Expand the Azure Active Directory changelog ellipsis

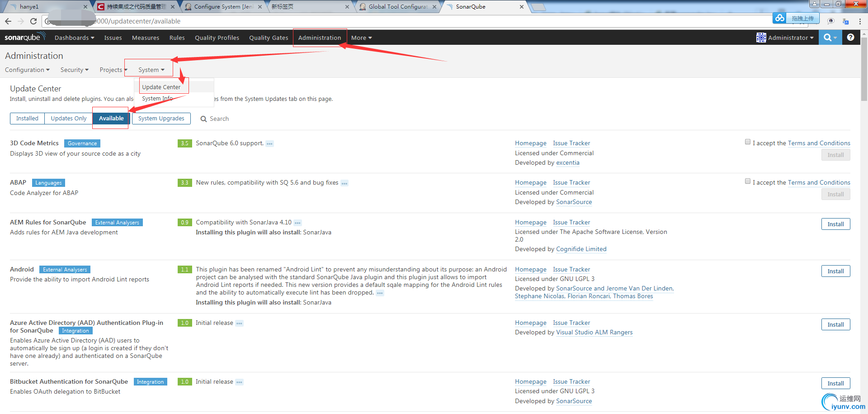coord(239,324)
